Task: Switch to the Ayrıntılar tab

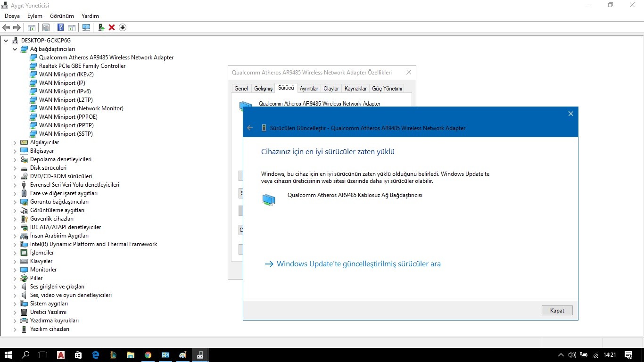Action: click(309, 89)
